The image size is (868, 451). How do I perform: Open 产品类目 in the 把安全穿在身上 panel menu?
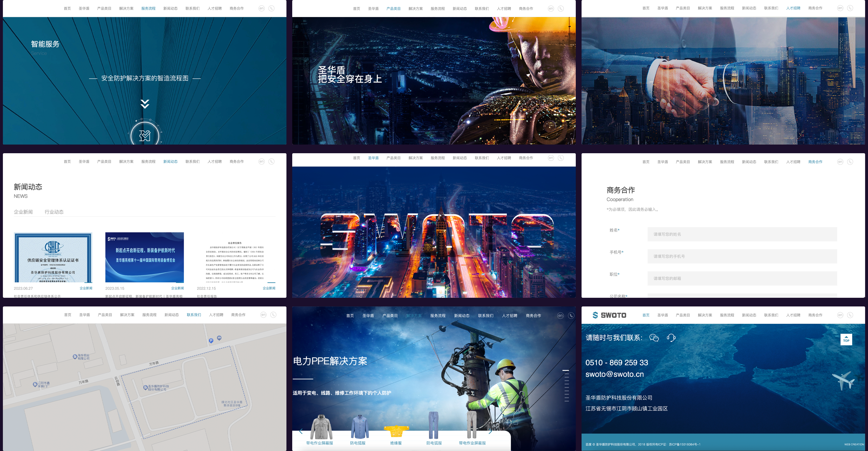click(x=393, y=8)
